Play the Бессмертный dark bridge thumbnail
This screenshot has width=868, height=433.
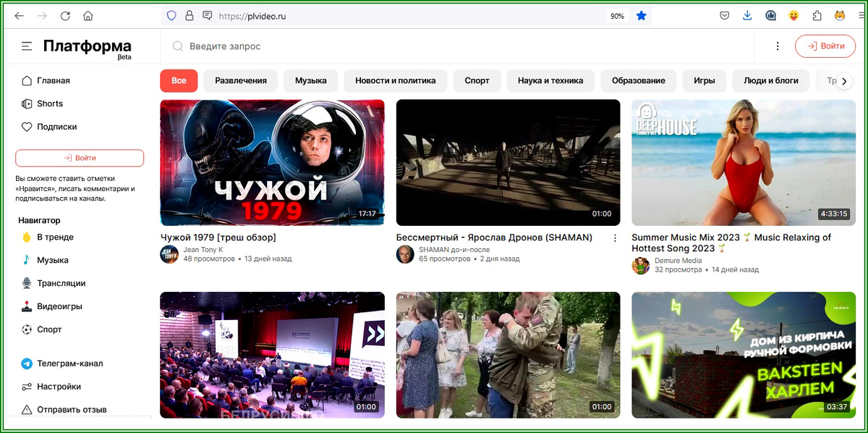click(x=509, y=162)
